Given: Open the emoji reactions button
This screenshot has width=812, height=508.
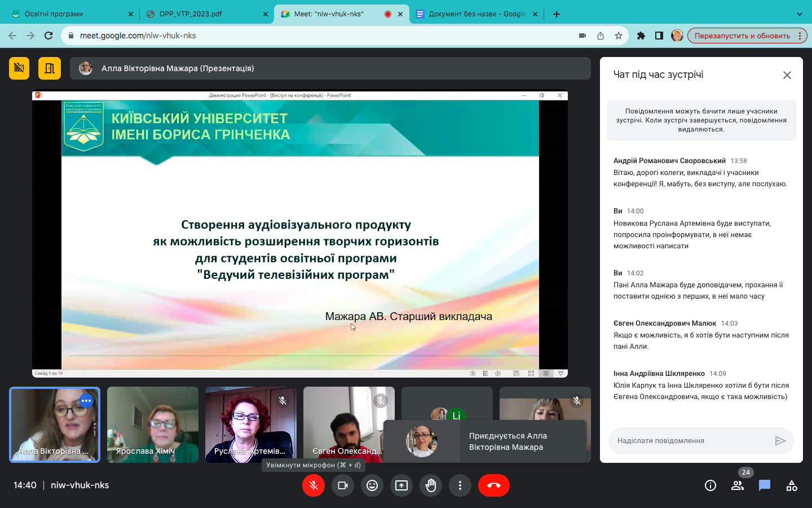Looking at the screenshot, I should tap(372, 485).
